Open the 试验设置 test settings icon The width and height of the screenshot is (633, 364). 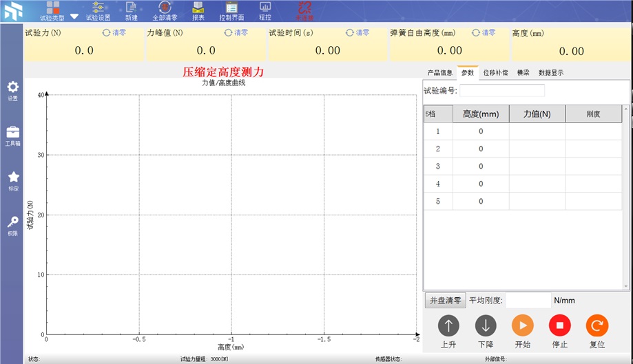coord(98,10)
